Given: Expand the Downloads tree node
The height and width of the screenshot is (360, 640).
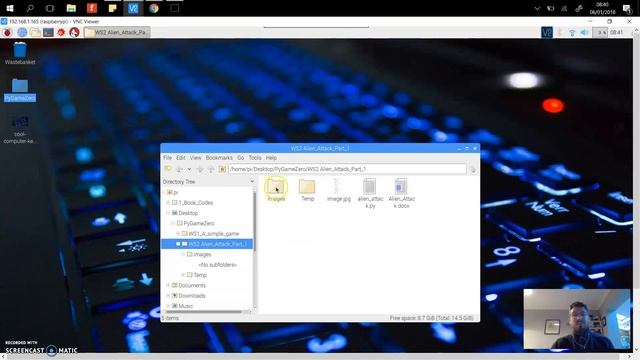Looking at the screenshot, I should (168, 296).
